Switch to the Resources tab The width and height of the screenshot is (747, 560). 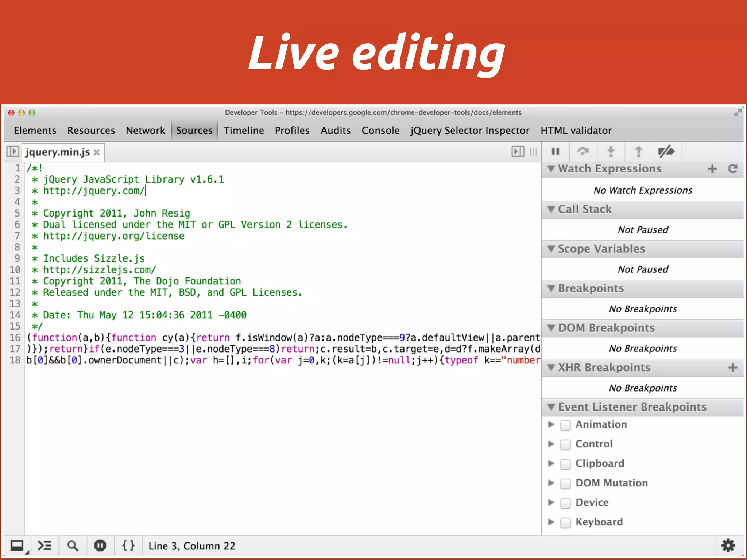[91, 131]
